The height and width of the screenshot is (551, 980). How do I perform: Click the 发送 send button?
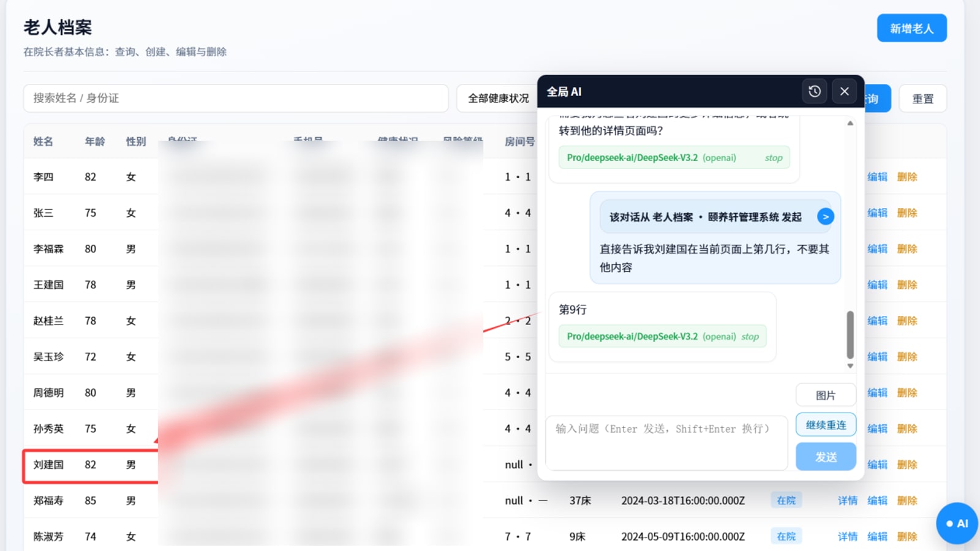(x=826, y=457)
